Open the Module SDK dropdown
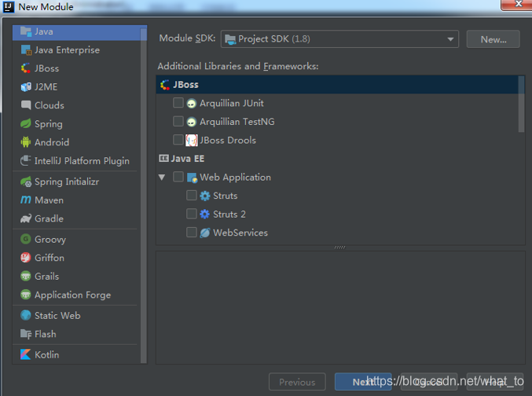 [339, 39]
